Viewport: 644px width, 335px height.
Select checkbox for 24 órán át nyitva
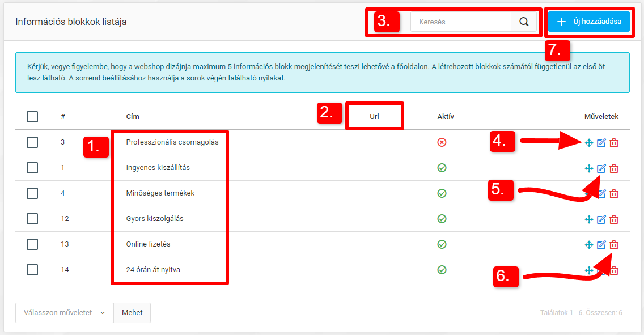[x=32, y=270]
